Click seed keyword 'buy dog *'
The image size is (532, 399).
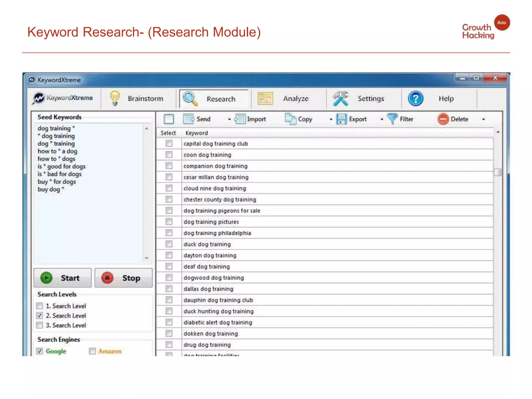coord(51,189)
